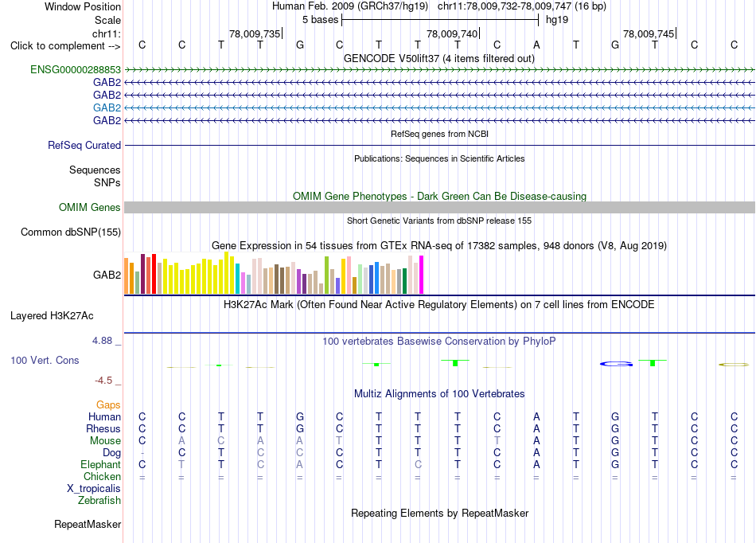Image resolution: width=756 pixels, height=543 pixels.
Task: Select the Zebrafish species row label
Action: pos(99,501)
